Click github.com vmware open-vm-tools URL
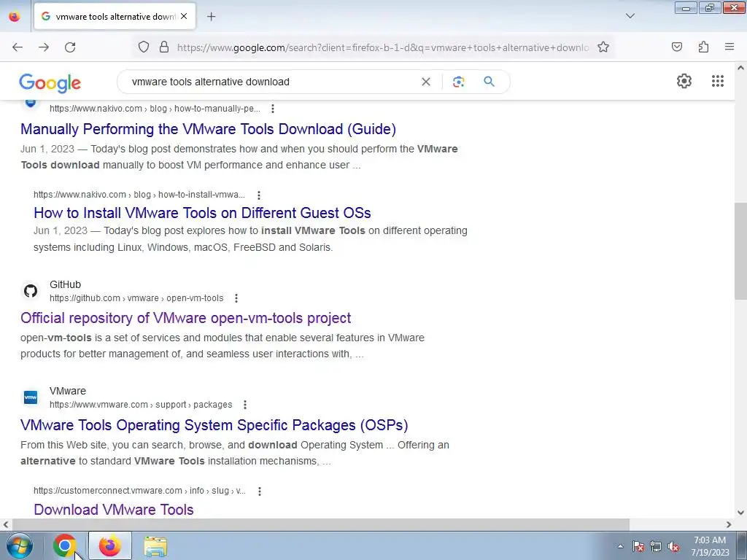 point(136,298)
